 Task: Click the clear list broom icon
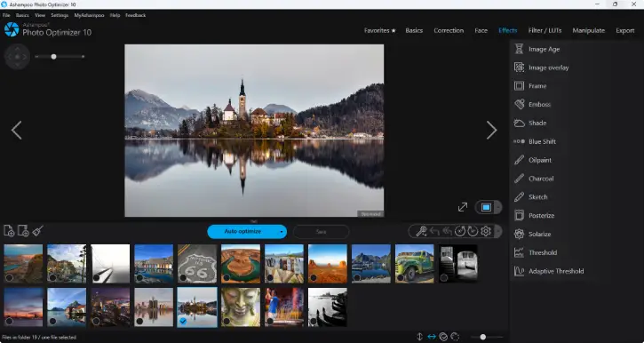coord(38,231)
